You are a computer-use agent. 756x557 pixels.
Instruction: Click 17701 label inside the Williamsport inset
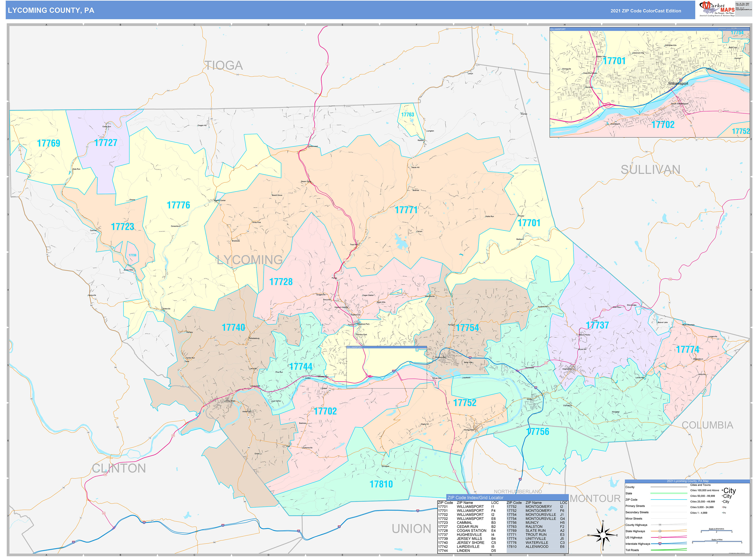614,61
